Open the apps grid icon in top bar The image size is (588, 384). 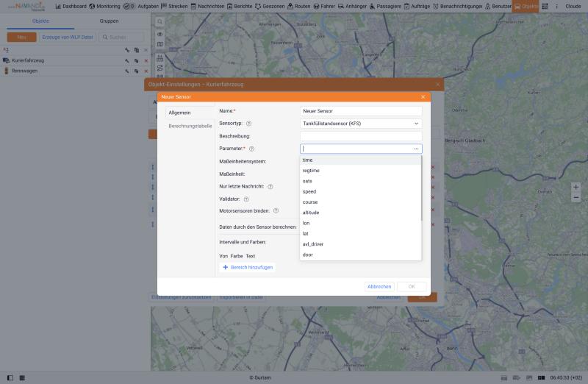[545, 7]
